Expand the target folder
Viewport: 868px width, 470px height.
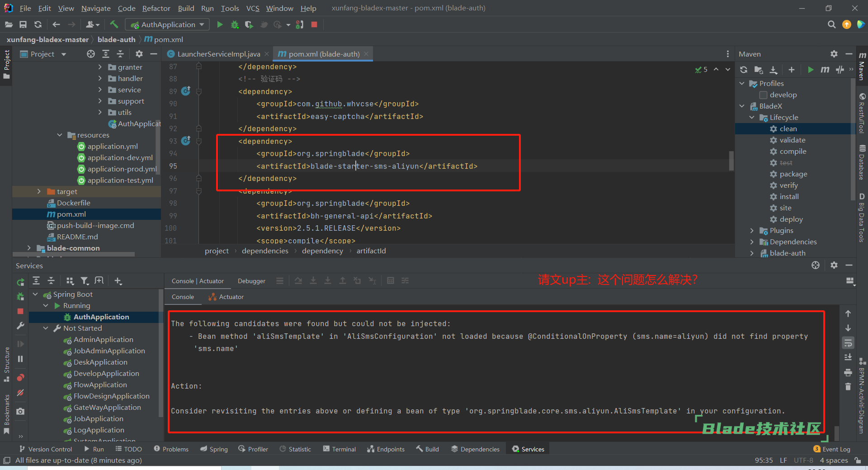(39, 191)
